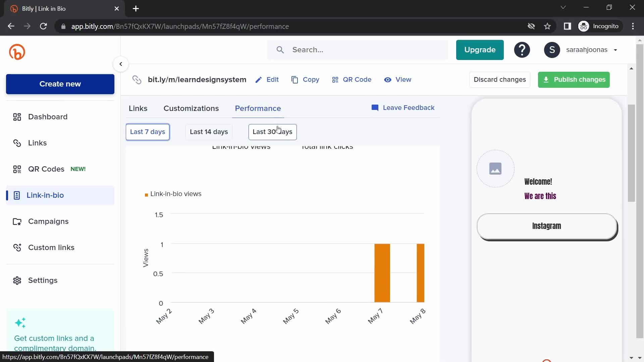Open Links in the sidebar
This screenshot has width=644, height=362.
(60, 143)
